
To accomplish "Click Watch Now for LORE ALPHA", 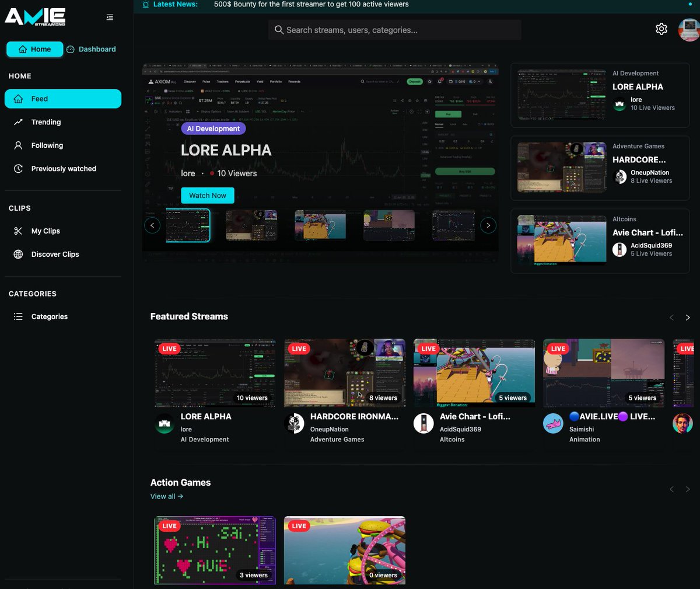I will (x=207, y=195).
